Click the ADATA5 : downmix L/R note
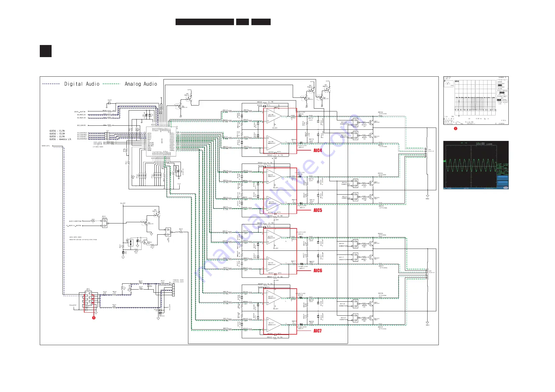The height and width of the screenshot is (392, 555). [x=60, y=139]
